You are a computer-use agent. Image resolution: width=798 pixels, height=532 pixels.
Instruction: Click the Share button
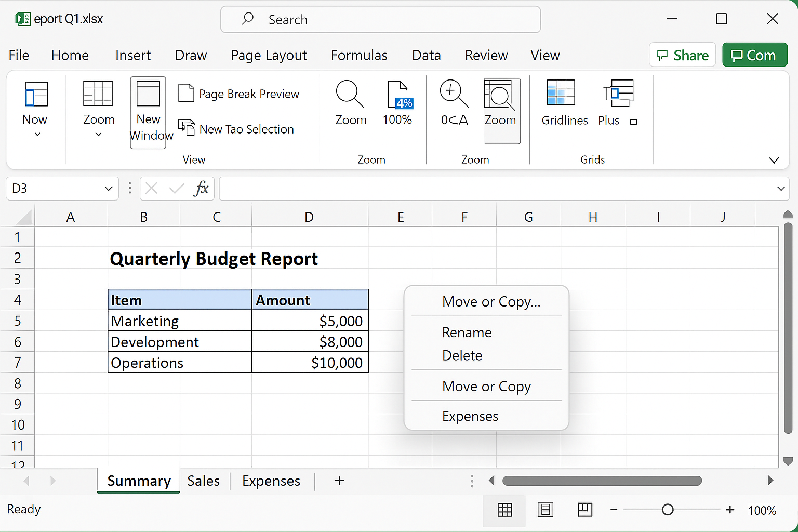pos(683,55)
